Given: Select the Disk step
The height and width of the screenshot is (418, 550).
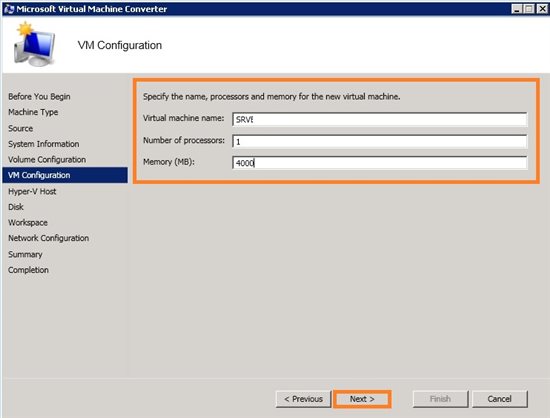Looking at the screenshot, I should point(16,207).
